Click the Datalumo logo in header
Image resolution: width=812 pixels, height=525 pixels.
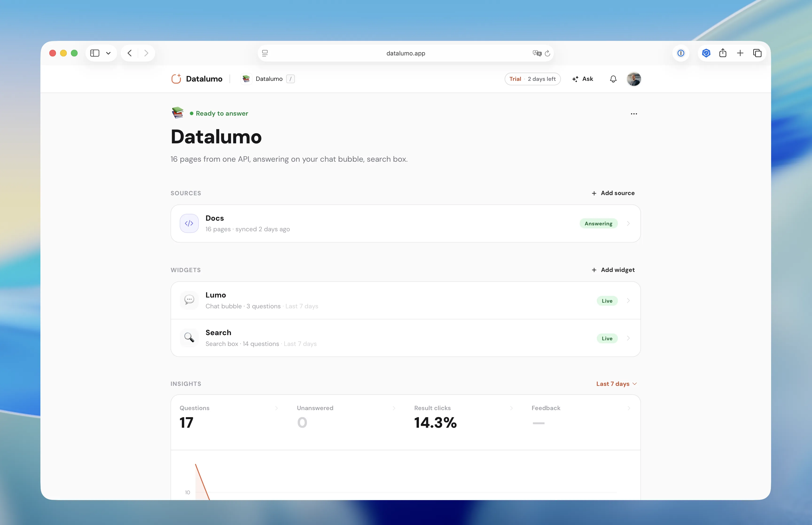tap(197, 79)
